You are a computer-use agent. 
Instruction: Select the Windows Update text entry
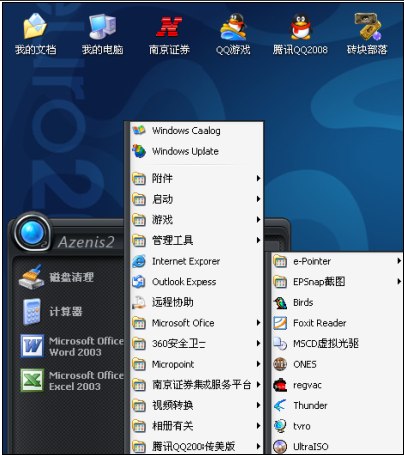click(x=185, y=151)
